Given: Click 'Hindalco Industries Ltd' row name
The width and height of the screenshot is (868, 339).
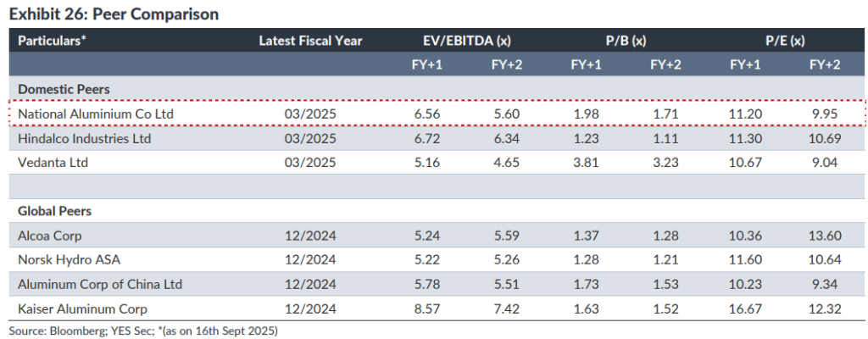Looking at the screenshot, I should click(84, 138).
